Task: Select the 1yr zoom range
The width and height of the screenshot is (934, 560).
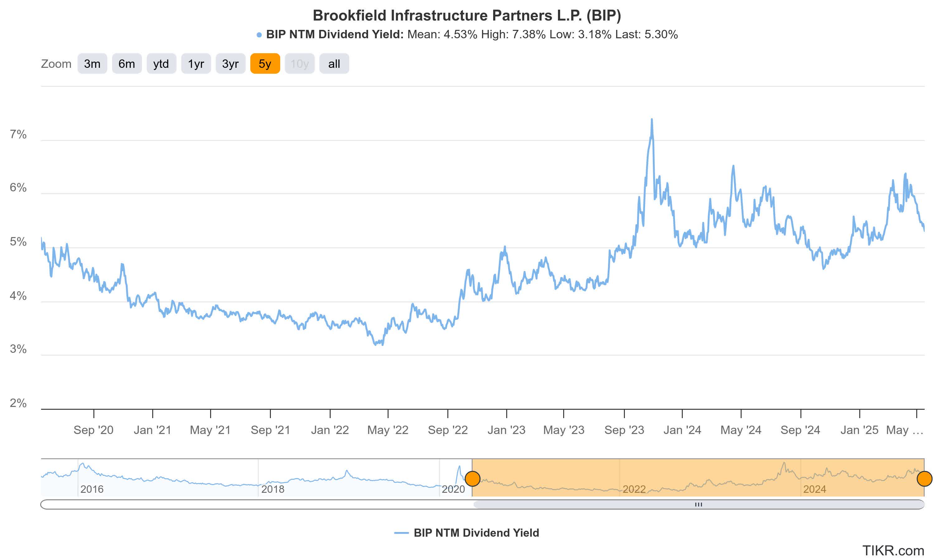Action: 196,64
